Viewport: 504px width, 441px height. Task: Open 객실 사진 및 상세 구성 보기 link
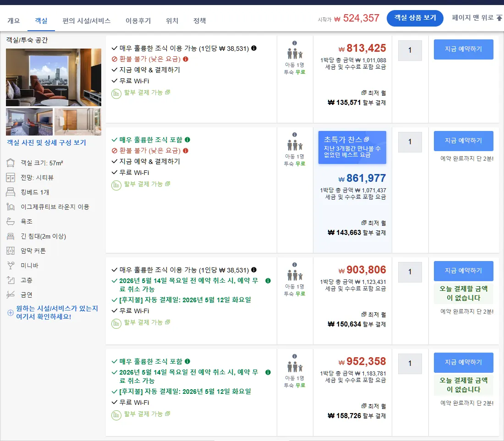tap(47, 142)
